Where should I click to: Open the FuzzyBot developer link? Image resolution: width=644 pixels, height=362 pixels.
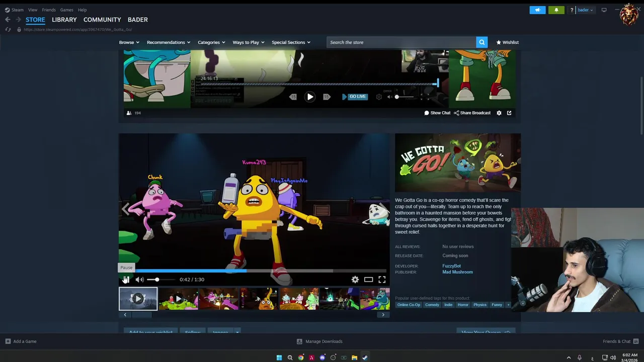pyautogui.click(x=451, y=266)
